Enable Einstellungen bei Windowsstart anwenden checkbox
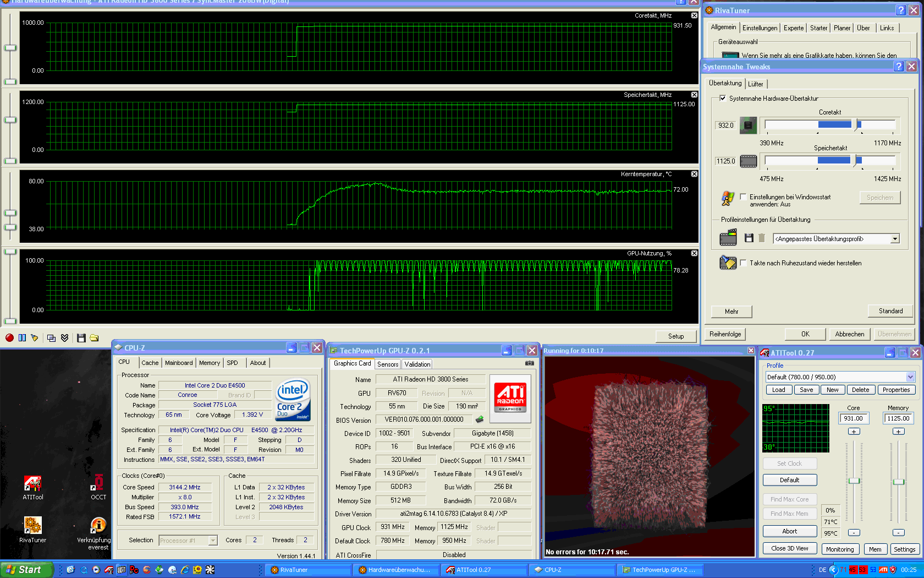Screen dimensions: 924x578 click(x=743, y=197)
